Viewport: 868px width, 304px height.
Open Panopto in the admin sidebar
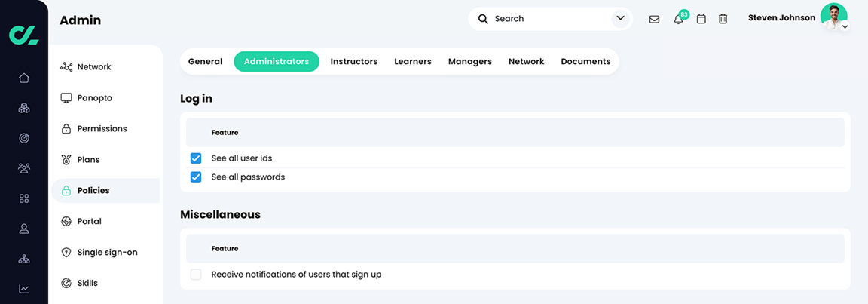105,98
